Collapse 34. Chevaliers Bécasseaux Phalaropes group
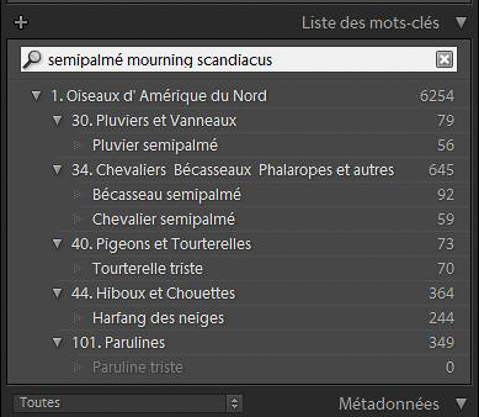Screen dimensions: 479x417 (57, 170)
